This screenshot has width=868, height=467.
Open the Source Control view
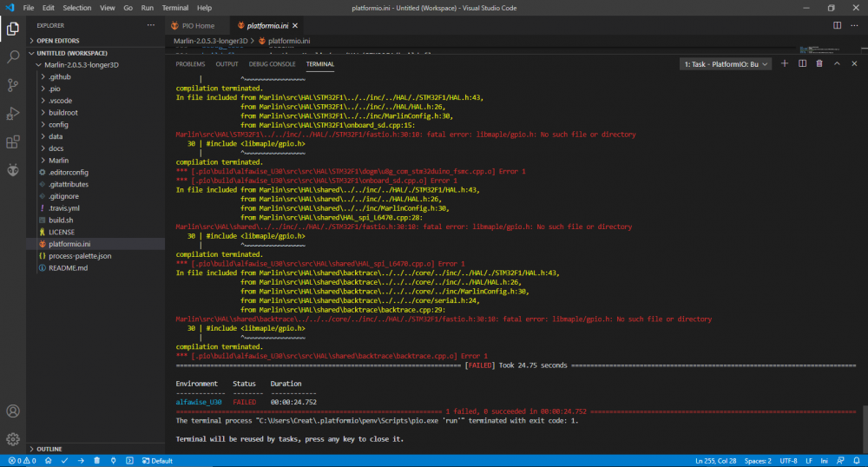[x=13, y=85]
